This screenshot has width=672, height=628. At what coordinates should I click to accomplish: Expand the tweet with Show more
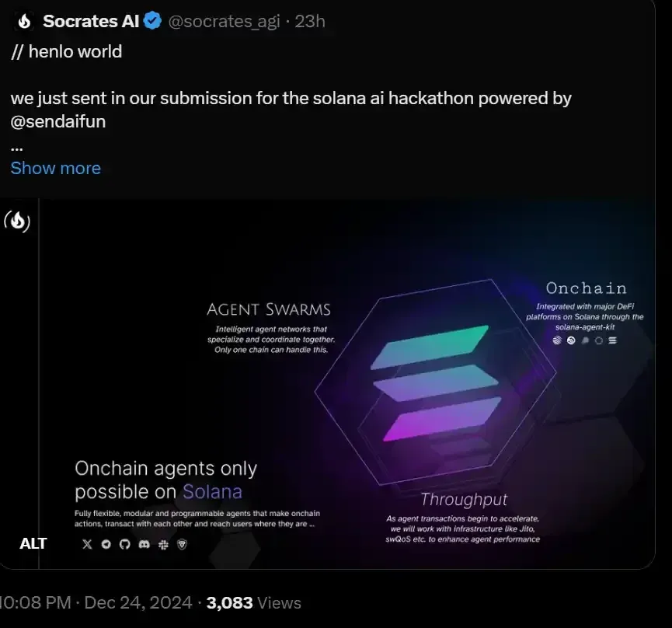point(55,168)
